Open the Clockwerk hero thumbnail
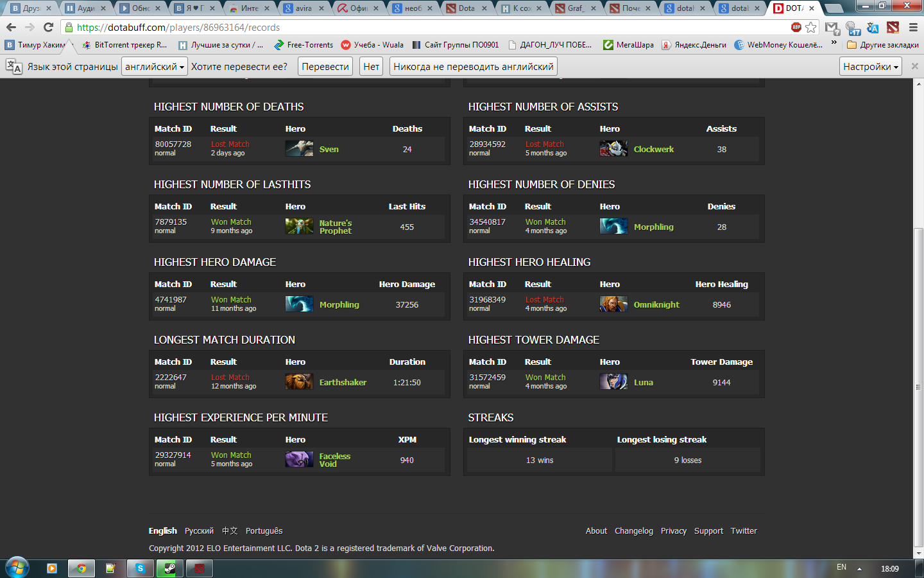 click(x=613, y=149)
